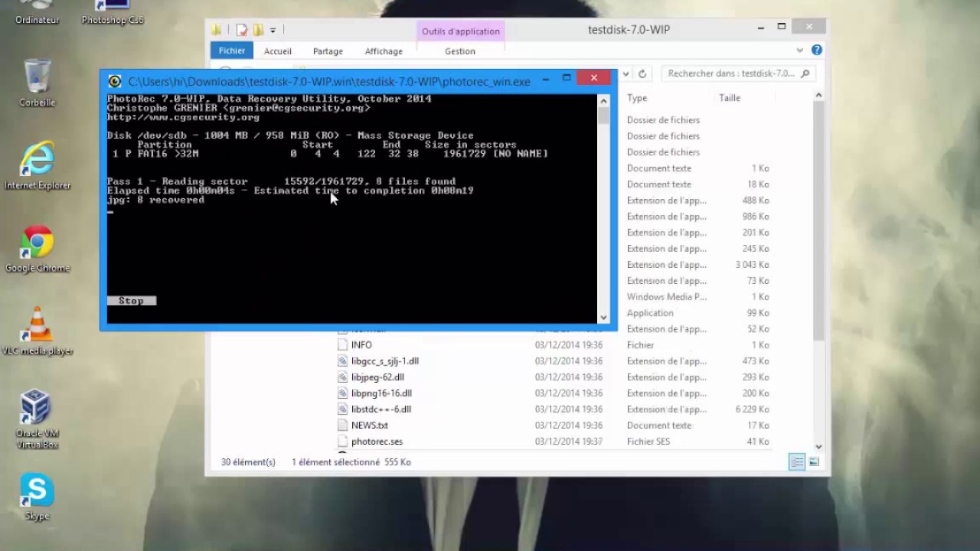This screenshot has width=980, height=551.
Task: Switch to the Accueil ribbon tab
Action: [x=278, y=51]
